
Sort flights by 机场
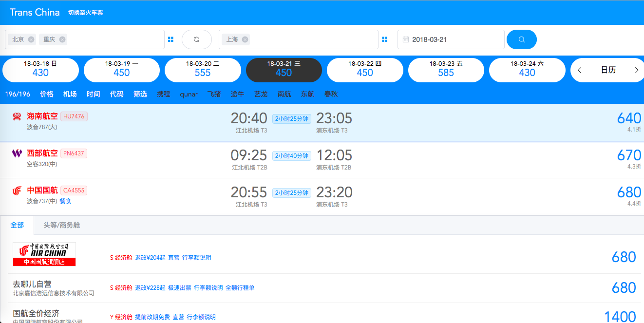point(70,94)
